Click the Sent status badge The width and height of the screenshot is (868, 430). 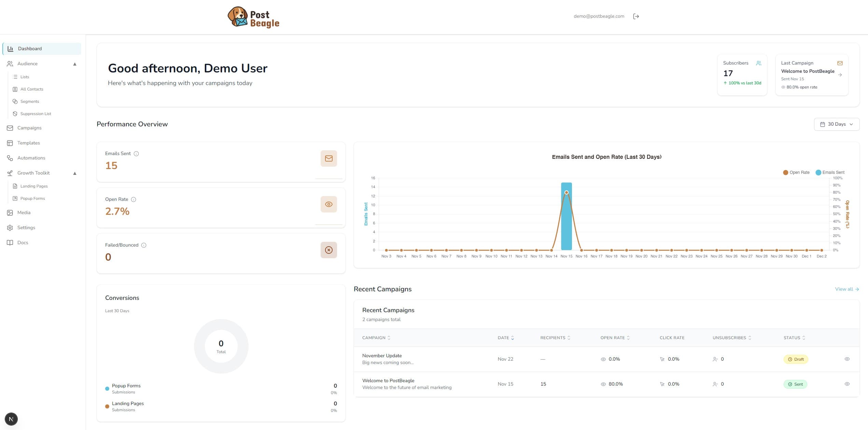point(795,384)
